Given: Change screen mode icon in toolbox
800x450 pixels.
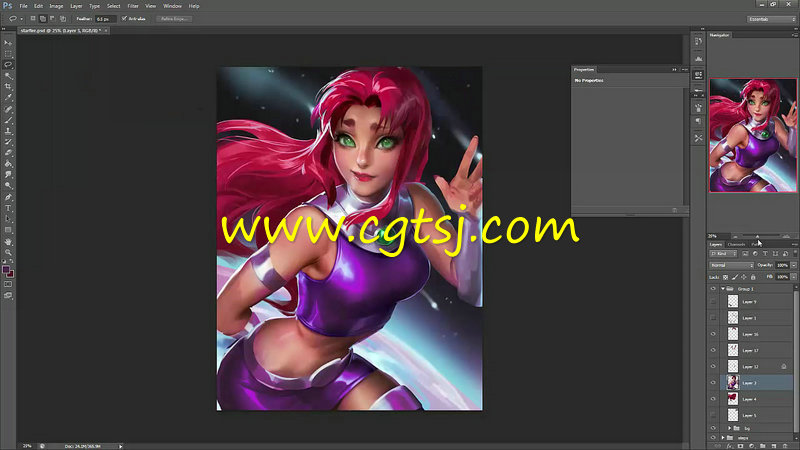Looking at the screenshot, I should click(8, 295).
